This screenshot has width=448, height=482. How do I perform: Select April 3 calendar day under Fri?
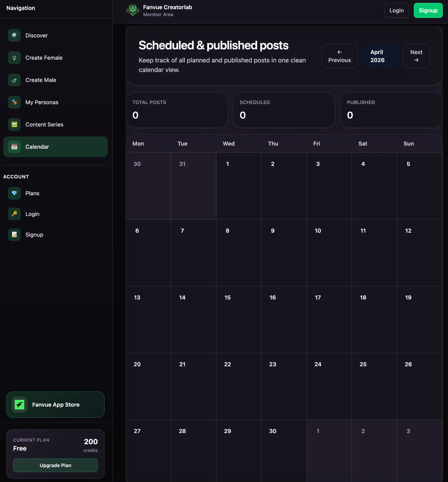pyautogui.click(x=329, y=186)
